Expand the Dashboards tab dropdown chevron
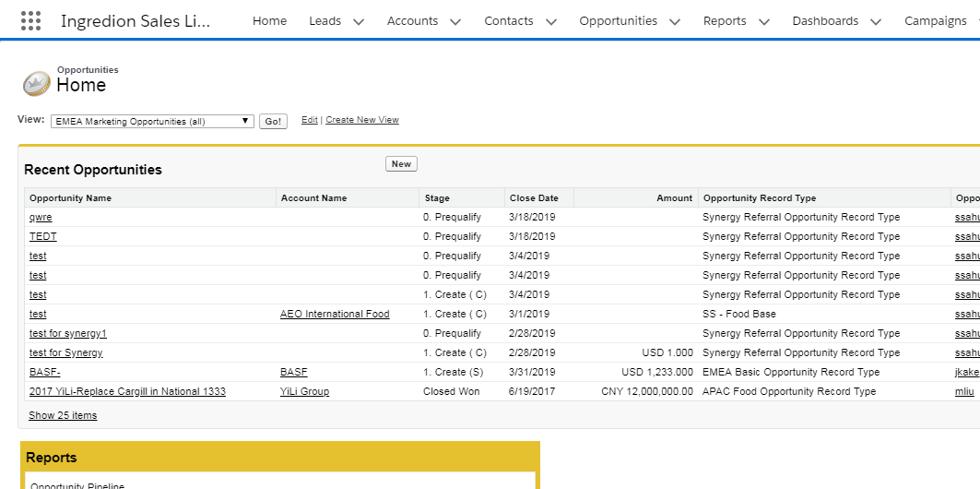Screen dimensions: 980x489 (x=876, y=21)
